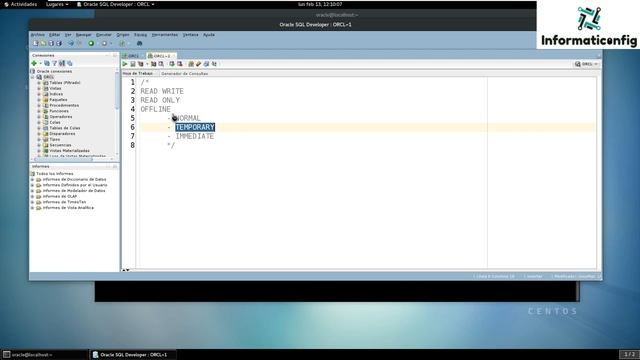Select the Generador de Consultas tab
Screen dimensions: 640x360
184,74
